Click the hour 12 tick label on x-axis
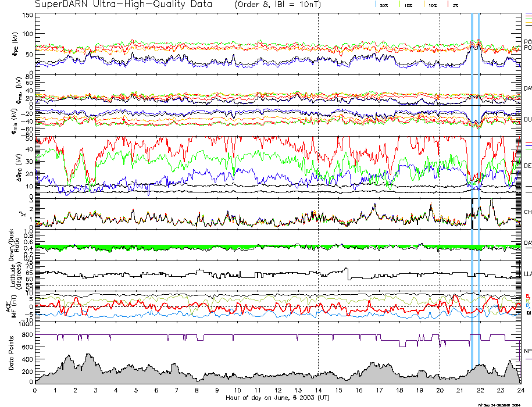Viewport: 532px width, 407px height. 277,390
